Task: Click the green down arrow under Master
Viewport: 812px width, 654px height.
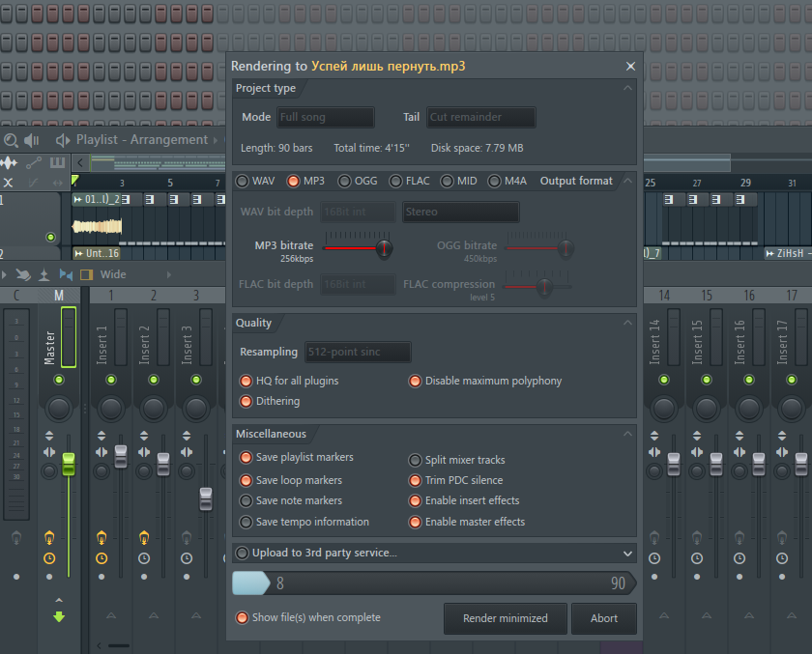Action: [x=59, y=616]
